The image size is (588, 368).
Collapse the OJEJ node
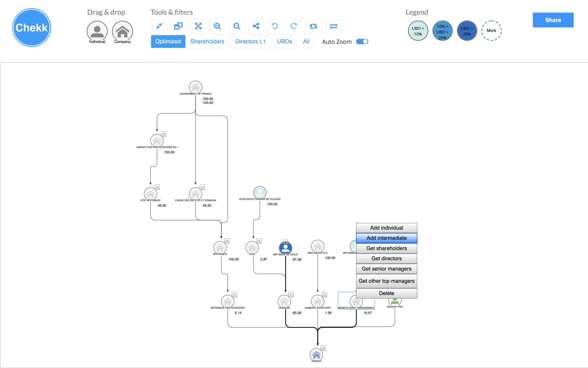tap(259, 241)
